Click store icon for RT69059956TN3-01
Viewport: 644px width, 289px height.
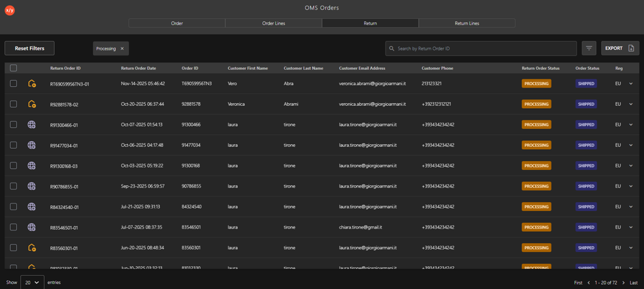[31, 84]
